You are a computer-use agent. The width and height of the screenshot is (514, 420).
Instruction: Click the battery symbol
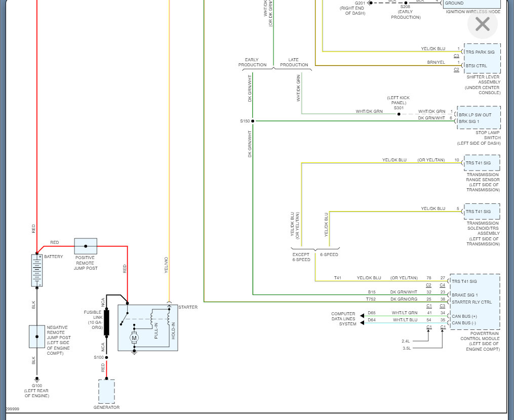(x=36, y=271)
